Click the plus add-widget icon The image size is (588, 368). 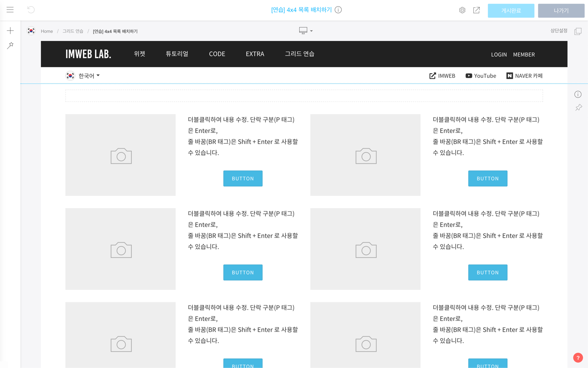tap(10, 31)
